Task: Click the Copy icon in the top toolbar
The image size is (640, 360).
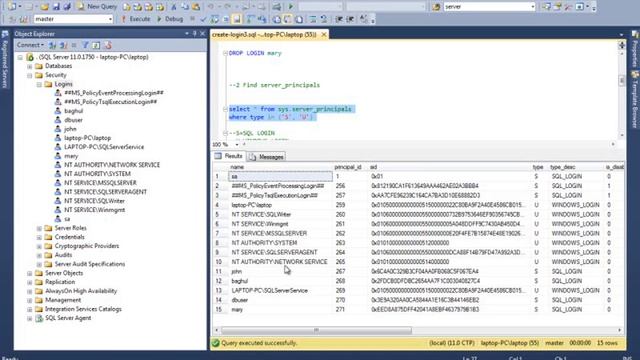Action: (x=184, y=7)
